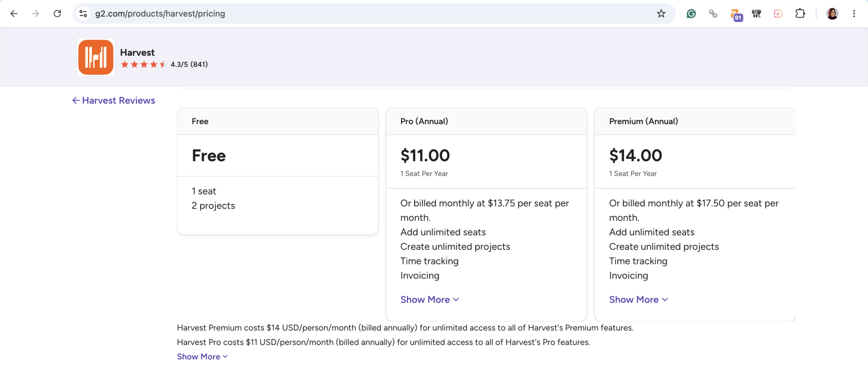Click 'Harvest Pro costs $11' description line

click(383, 342)
